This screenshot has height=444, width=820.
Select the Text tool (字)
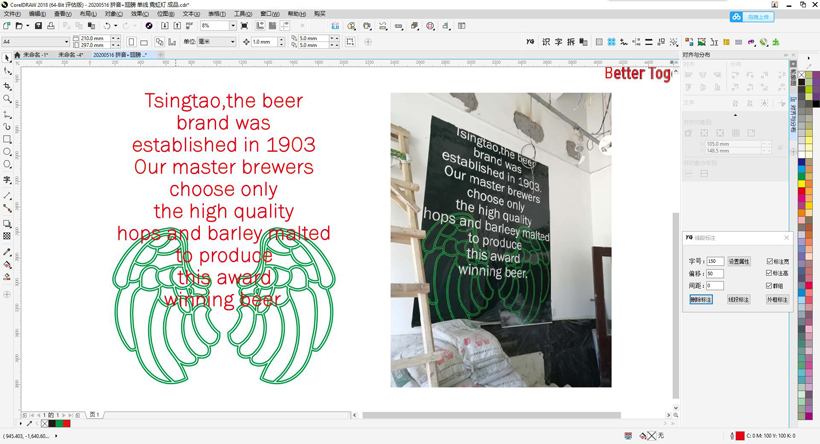tap(7, 180)
